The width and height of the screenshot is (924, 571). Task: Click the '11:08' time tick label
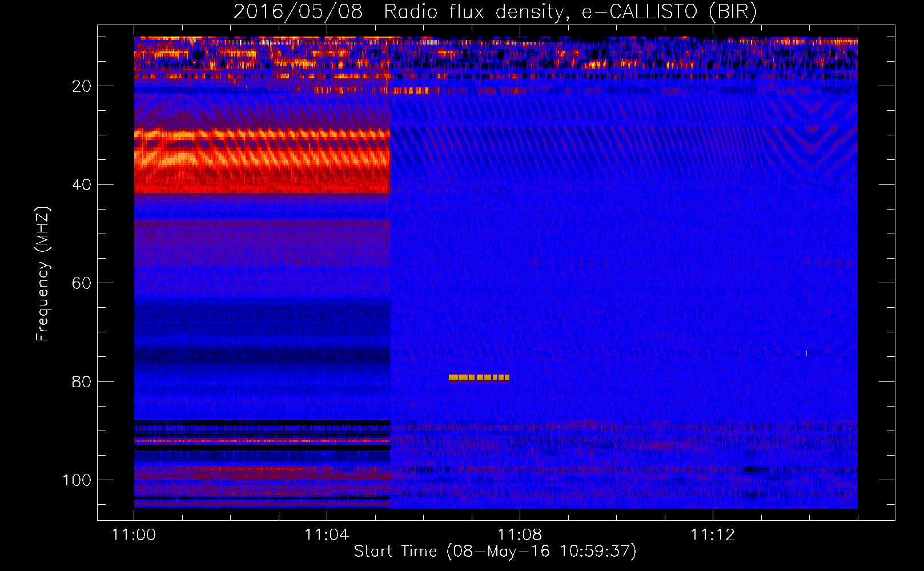click(x=520, y=534)
